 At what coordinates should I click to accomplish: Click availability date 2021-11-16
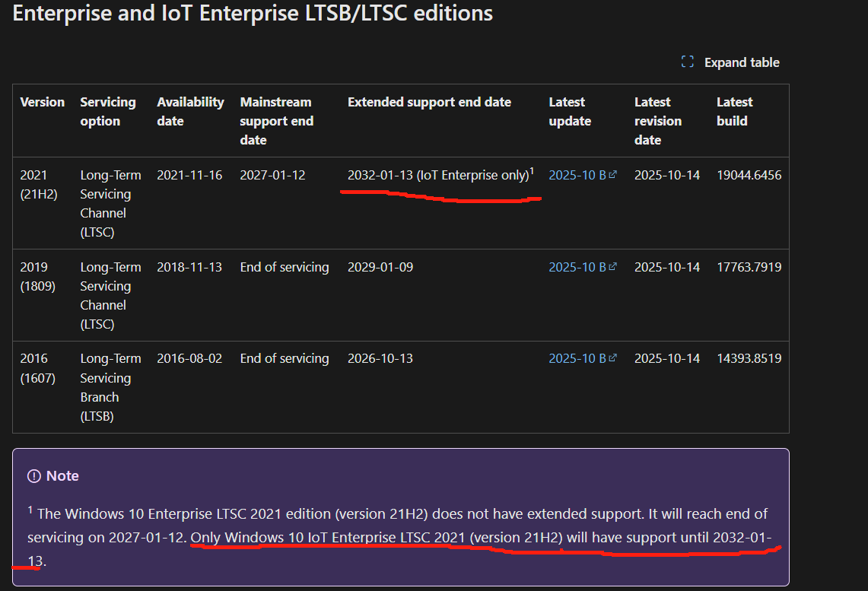pos(189,175)
